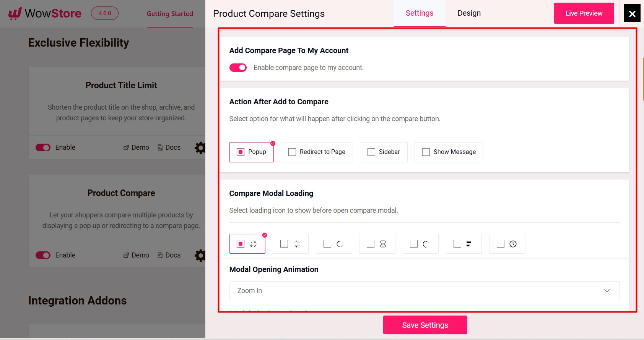The height and width of the screenshot is (340, 644).
Task: Toggle Product Title Limit Enable switch
Action: [x=43, y=147]
